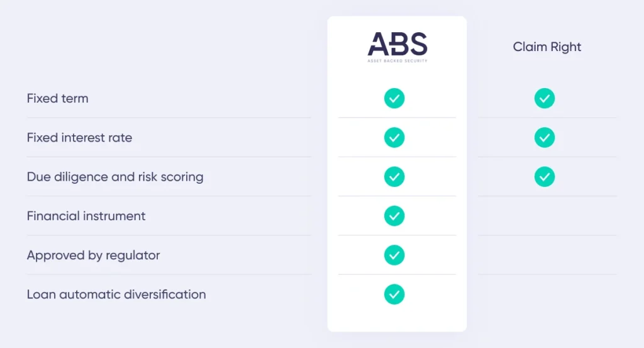Click the Asset Backed Security subtitle text
Viewport: 644px width, 348px height.
pyautogui.click(x=397, y=61)
